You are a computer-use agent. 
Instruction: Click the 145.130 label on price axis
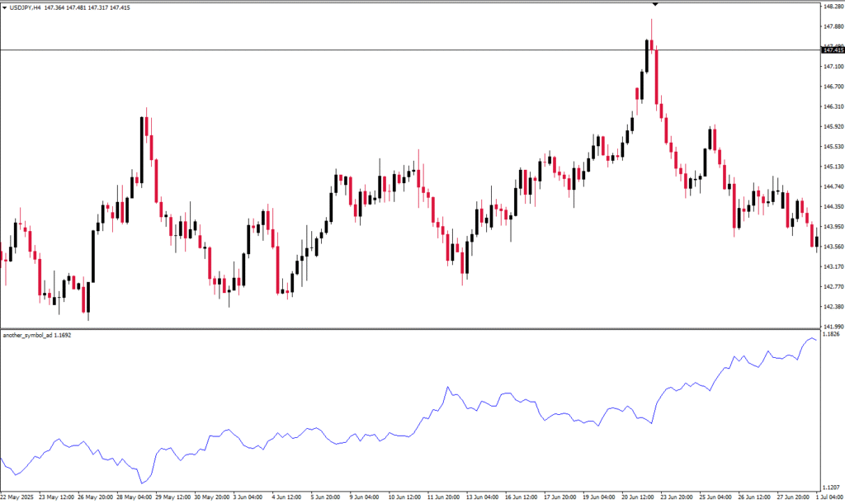(x=833, y=167)
